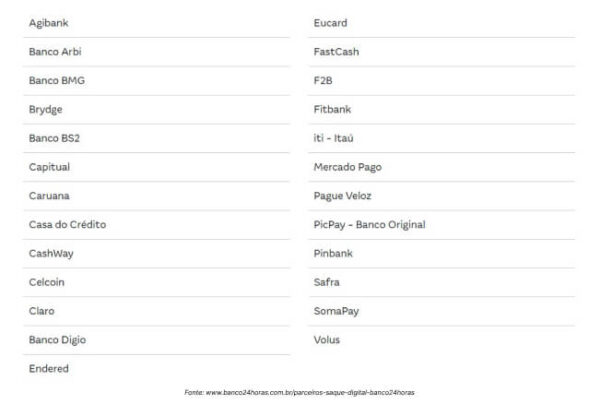Click Banco BS2 in the list

pos(56,139)
